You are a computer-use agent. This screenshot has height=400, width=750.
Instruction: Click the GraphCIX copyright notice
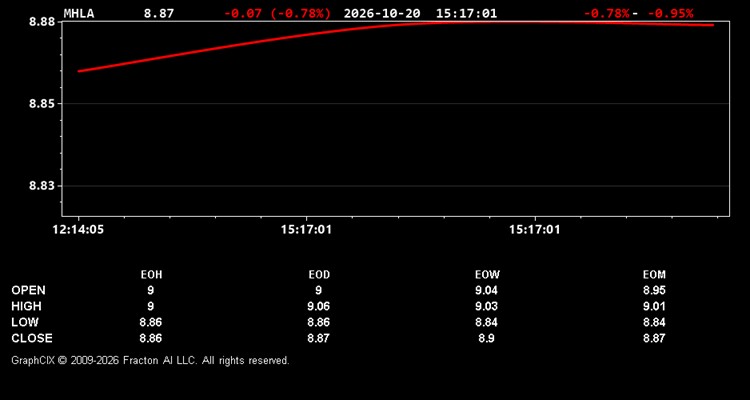click(x=150, y=360)
